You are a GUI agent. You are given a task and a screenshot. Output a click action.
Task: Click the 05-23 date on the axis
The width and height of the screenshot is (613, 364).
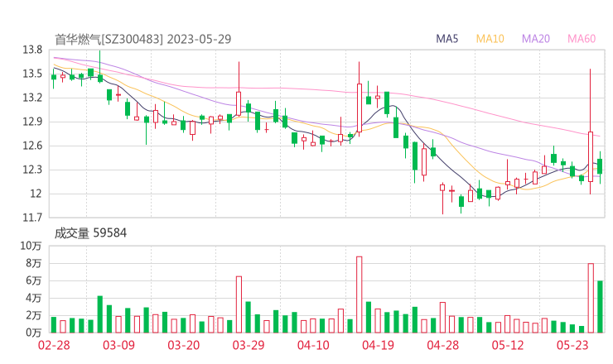[x=572, y=346]
